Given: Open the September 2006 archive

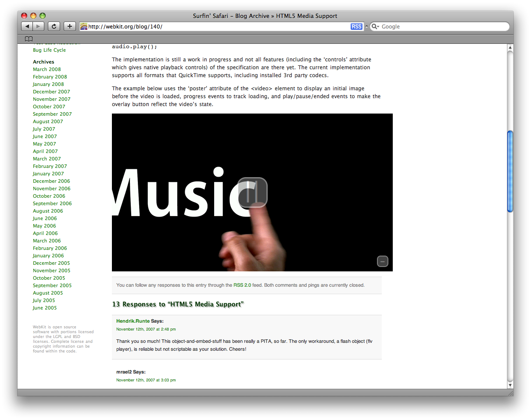Looking at the screenshot, I should (52, 203).
